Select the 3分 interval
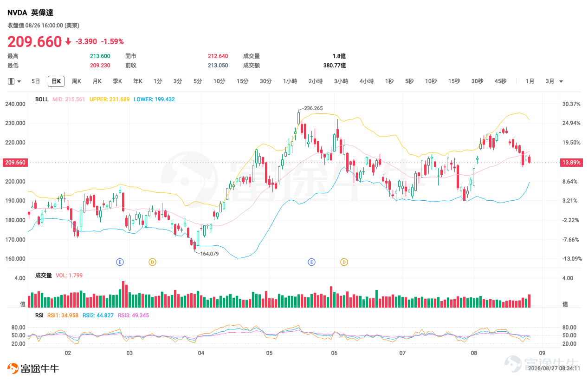 point(178,81)
